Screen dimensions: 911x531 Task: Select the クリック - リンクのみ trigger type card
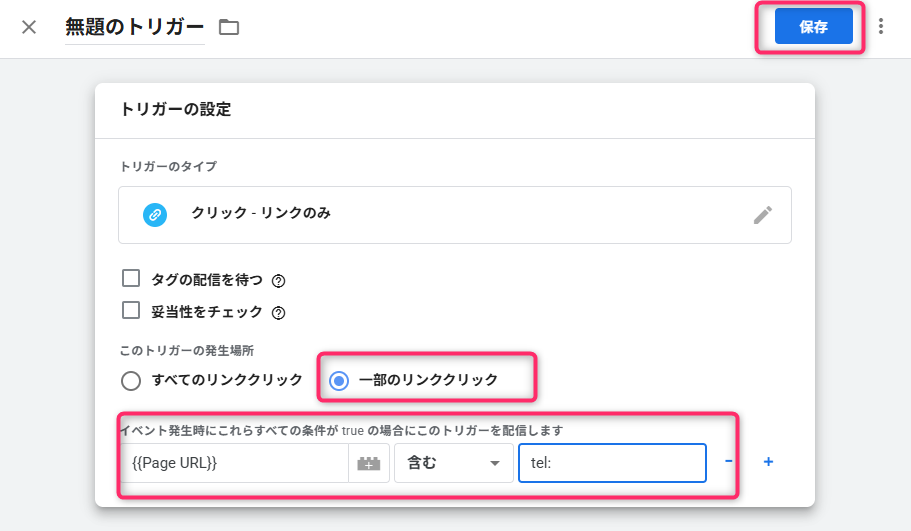click(x=454, y=215)
